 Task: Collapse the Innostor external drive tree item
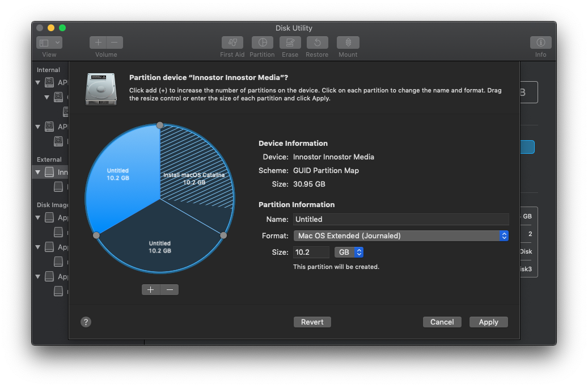click(38, 172)
